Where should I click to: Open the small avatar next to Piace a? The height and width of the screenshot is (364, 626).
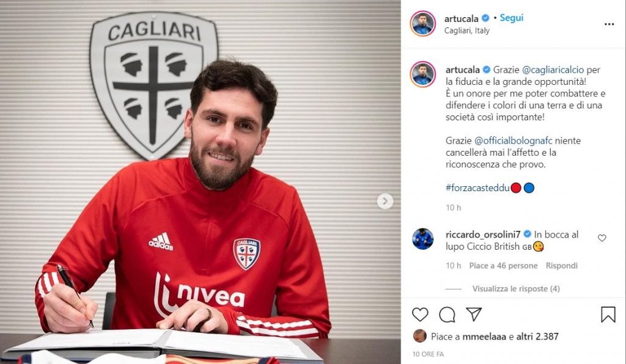click(x=419, y=336)
